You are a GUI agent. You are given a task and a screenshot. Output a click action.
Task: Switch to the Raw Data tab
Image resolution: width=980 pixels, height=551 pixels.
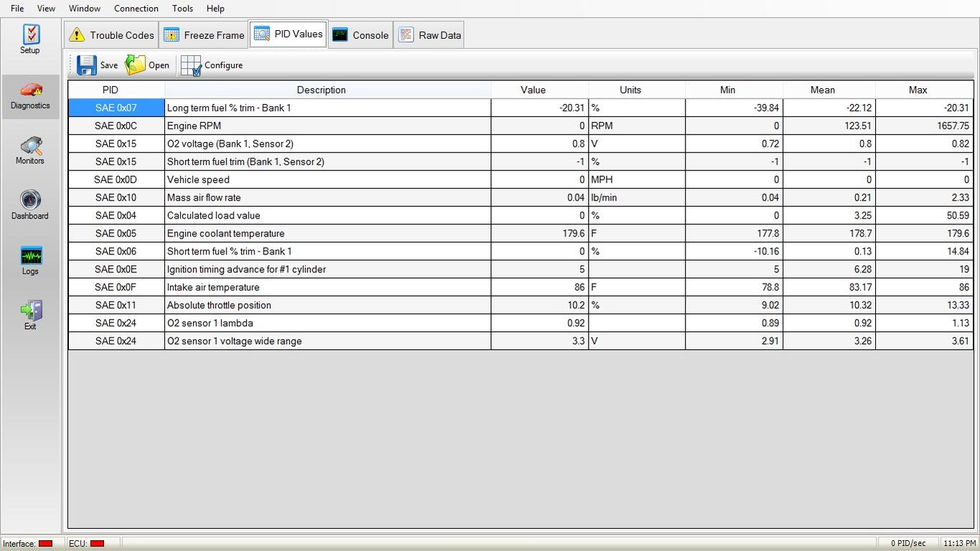tap(429, 35)
